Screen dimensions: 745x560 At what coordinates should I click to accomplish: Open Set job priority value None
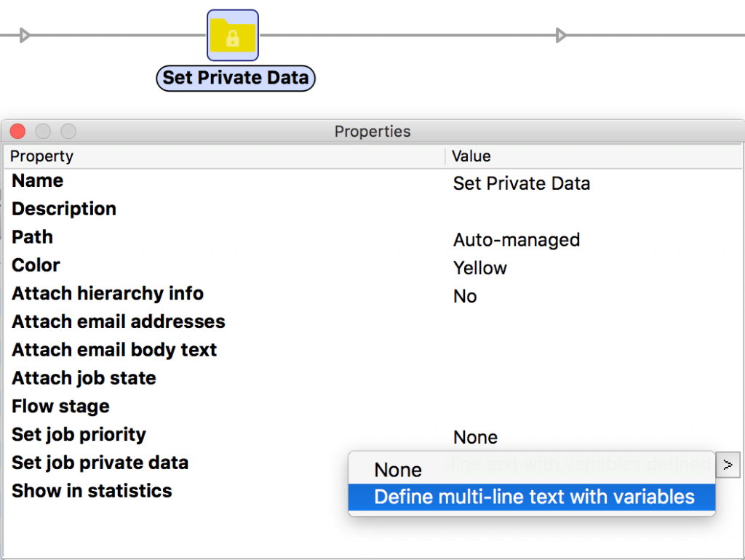pyautogui.click(x=475, y=438)
